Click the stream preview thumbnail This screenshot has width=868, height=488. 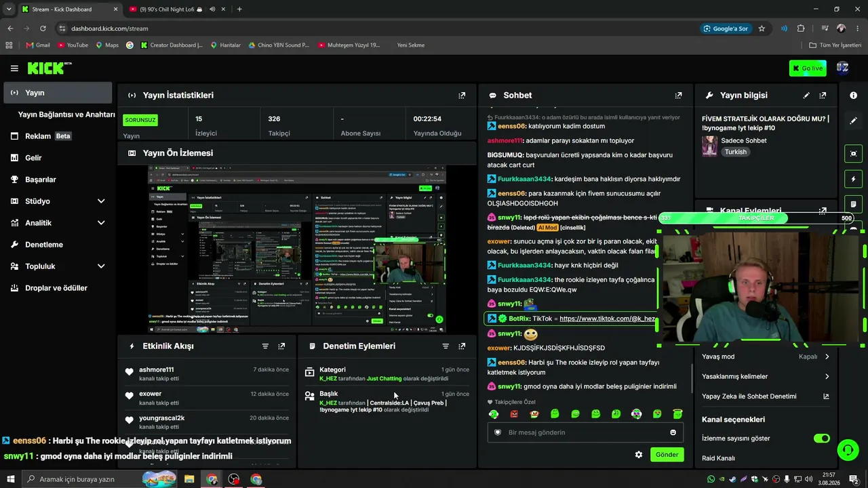pos(297,249)
